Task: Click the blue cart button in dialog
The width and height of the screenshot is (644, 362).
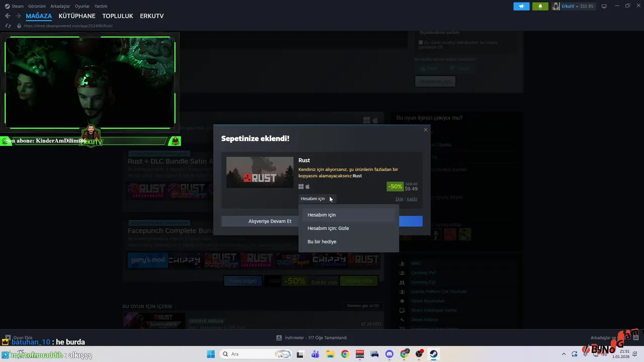Action: (411, 221)
